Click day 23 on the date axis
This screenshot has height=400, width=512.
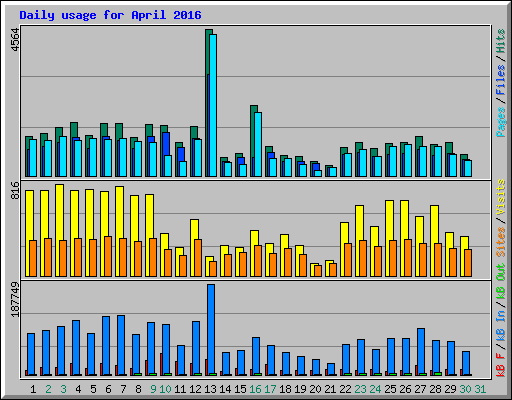tap(360, 389)
